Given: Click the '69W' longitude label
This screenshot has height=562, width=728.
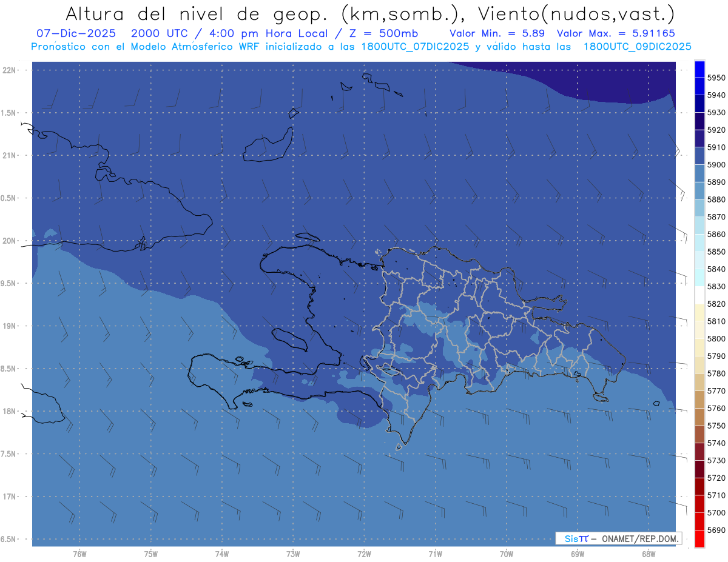Looking at the screenshot, I should 578,554.
